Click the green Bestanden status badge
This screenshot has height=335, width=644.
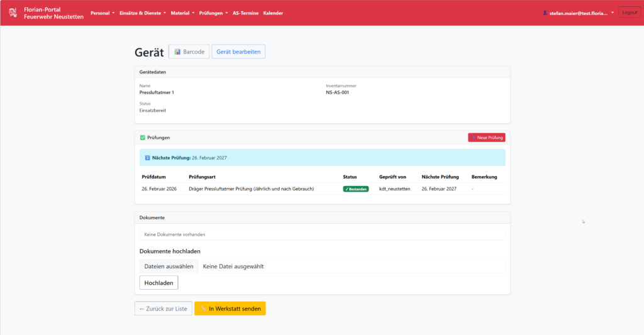[356, 189]
